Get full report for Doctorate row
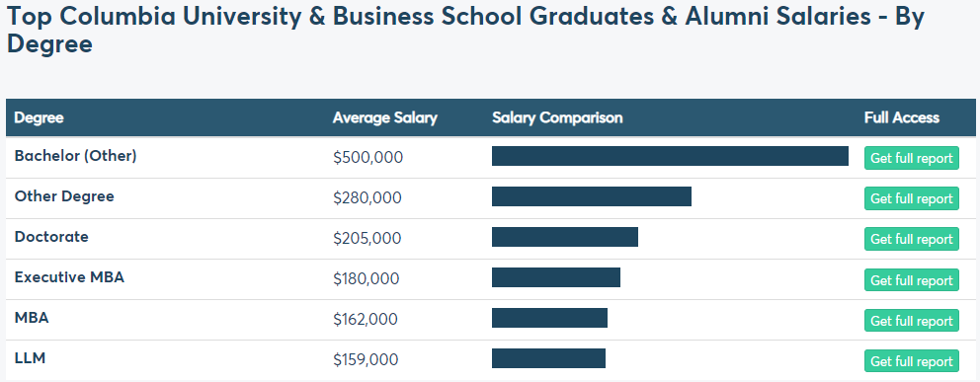 [x=911, y=239]
